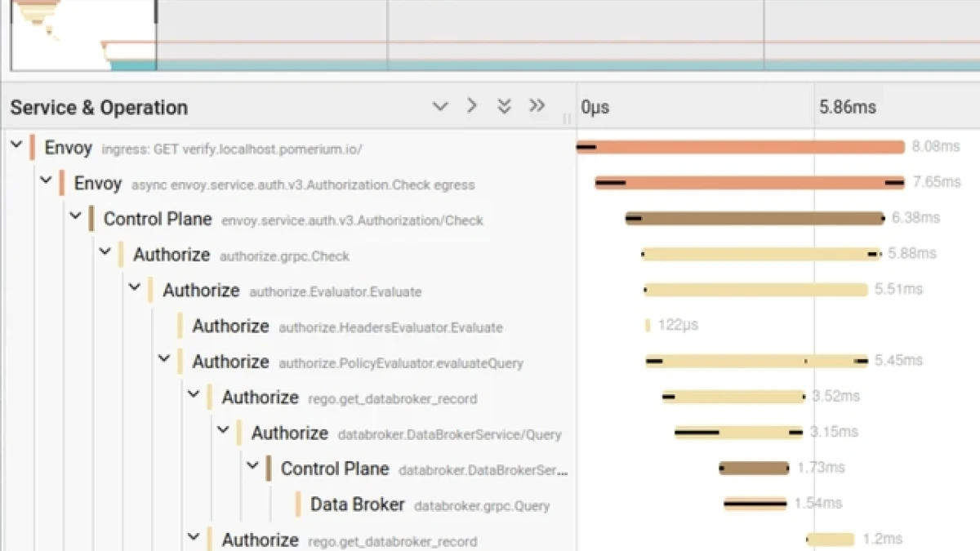This screenshot has width=980, height=551.
Task: Select the Data Broker databroker.grpc.Query row
Action: tap(357, 504)
